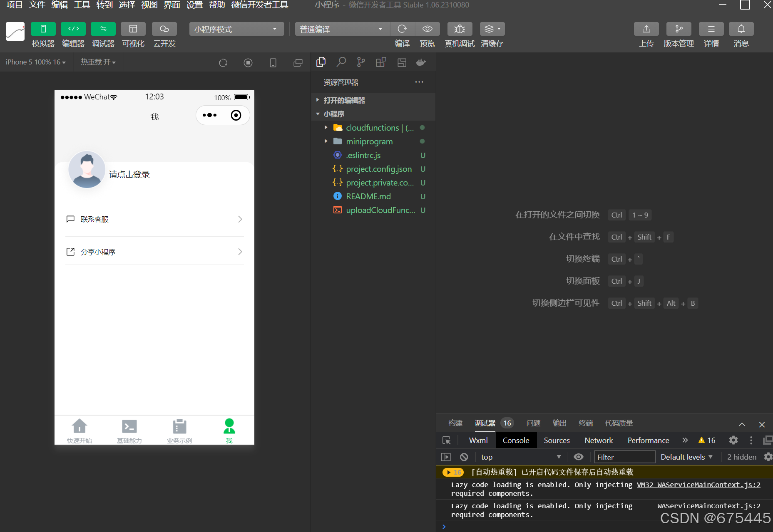Image resolution: width=773 pixels, height=532 pixels.
Task: Detach simulator into separate window icon
Action: pyautogui.click(x=298, y=63)
